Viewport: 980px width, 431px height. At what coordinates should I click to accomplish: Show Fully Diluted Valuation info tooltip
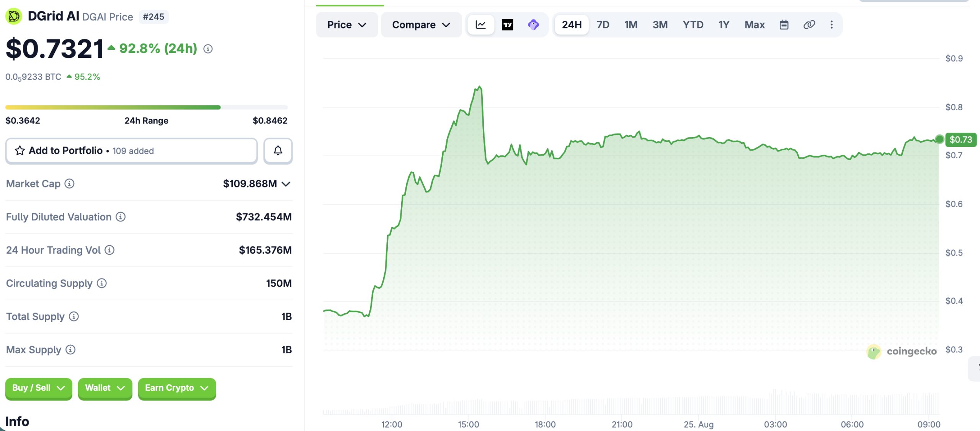tap(121, 217)
